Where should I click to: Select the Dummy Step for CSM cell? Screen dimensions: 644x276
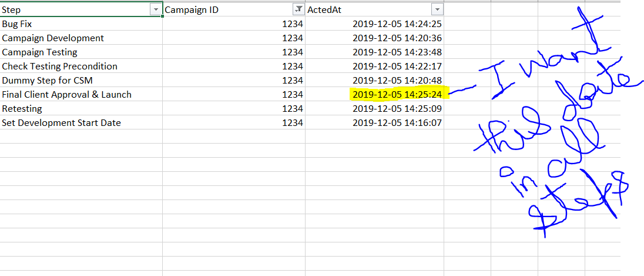coord(81,80)
